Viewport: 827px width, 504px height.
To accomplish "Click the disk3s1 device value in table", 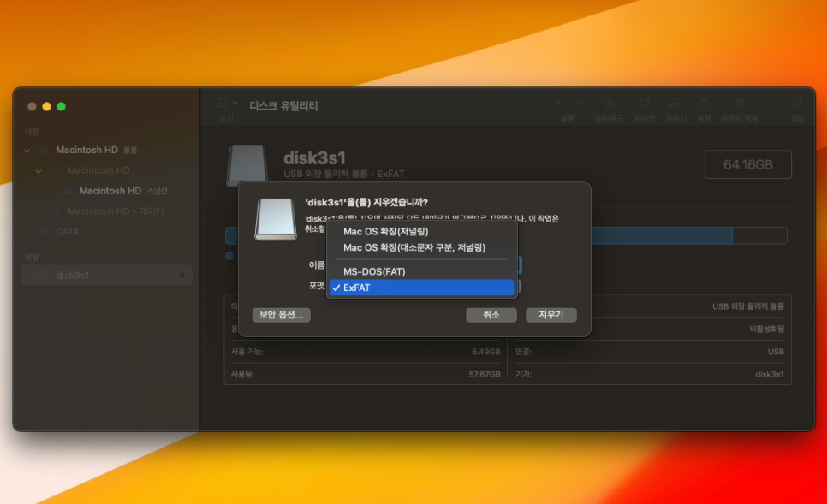I will (x=770, y=374).
